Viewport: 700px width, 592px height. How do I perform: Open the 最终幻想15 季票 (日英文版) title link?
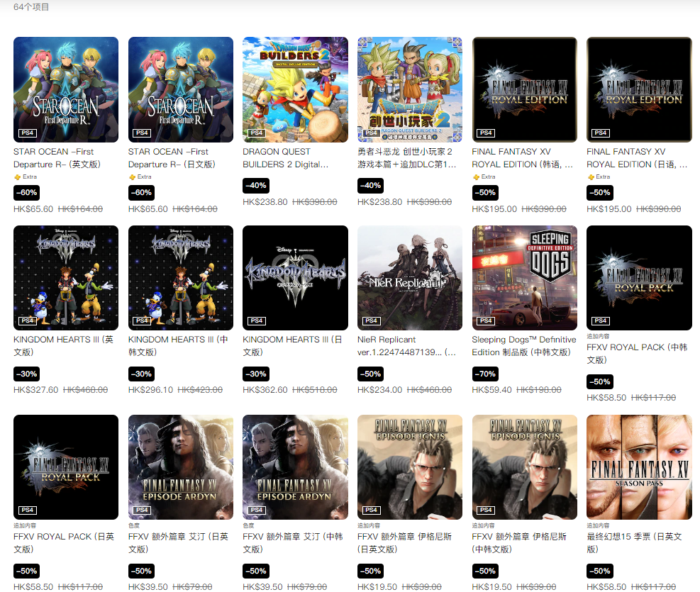tap(634, 542)
